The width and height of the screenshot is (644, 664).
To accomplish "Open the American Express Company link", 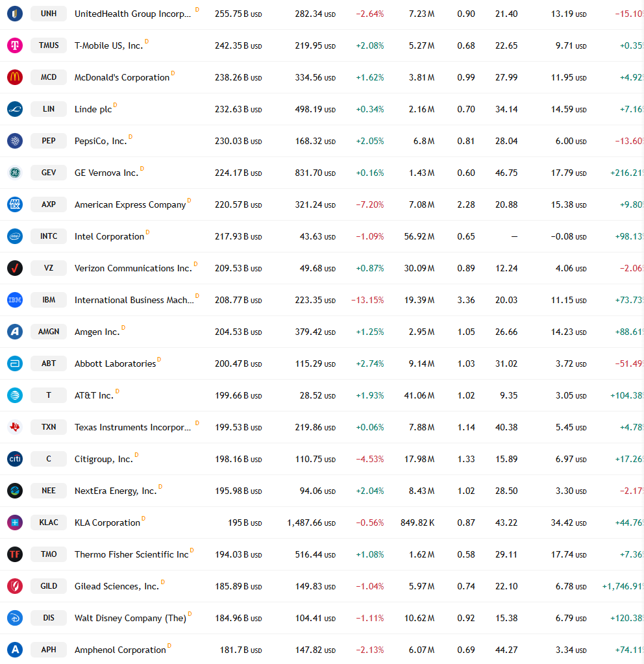I will point(130,204).
